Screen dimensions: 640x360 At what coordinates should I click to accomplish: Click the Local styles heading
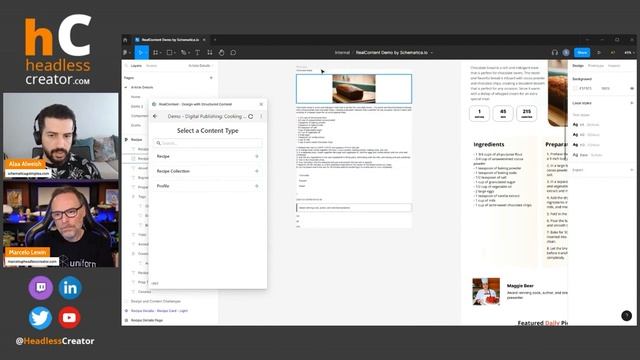[x=582, y=103]
